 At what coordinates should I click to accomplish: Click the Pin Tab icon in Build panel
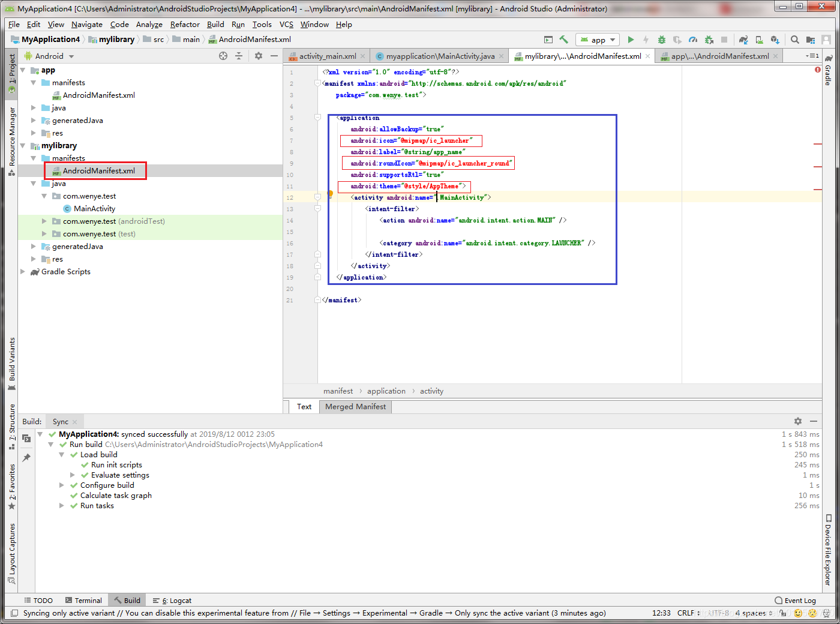coord(26,457)
